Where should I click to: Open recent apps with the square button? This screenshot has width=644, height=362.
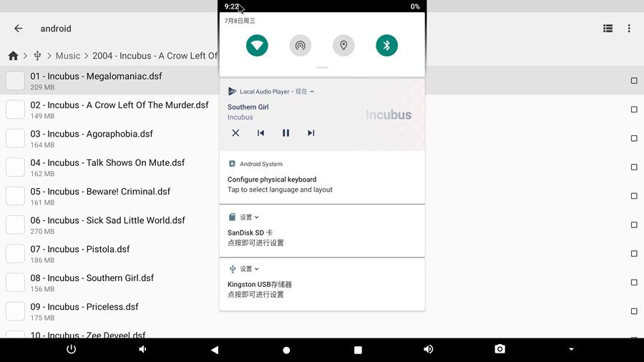click(358, 350)
